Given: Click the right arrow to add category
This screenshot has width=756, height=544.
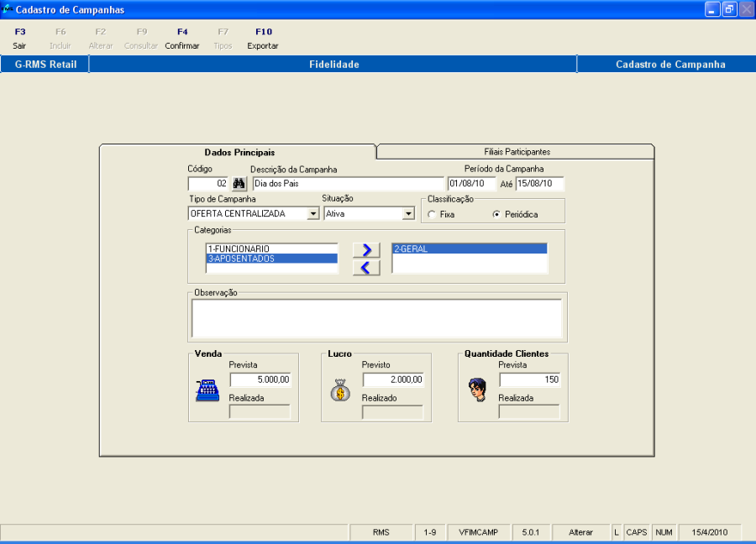Looking at the screenshot, I should (x=366, y=249).
